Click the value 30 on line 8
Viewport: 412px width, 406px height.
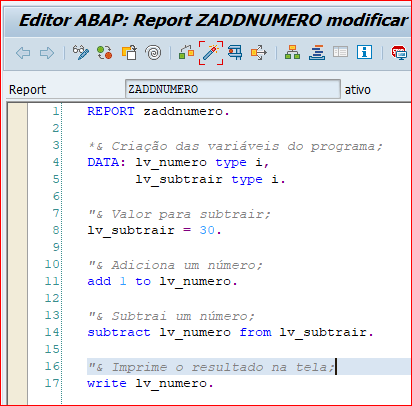tap(207, 230)
